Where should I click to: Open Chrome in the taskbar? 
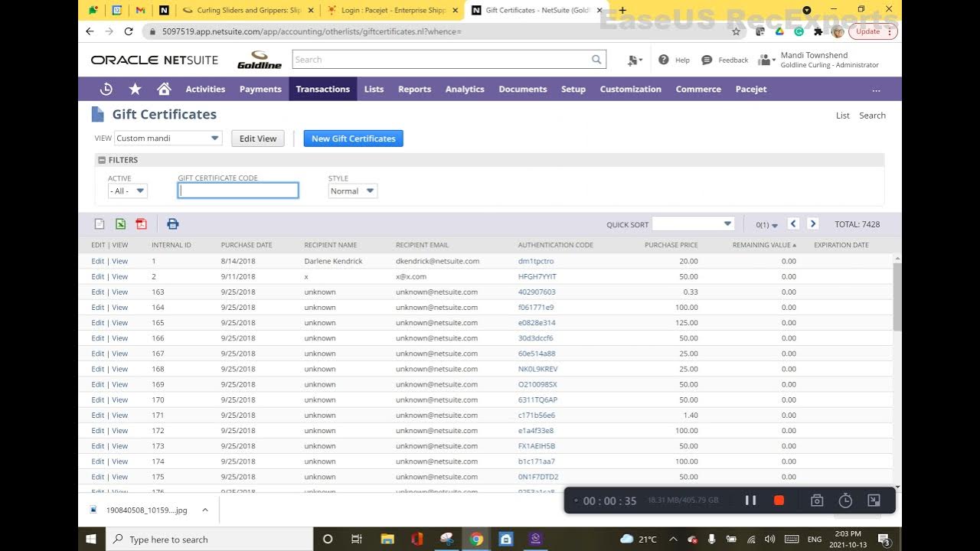(x=476, y=539)
